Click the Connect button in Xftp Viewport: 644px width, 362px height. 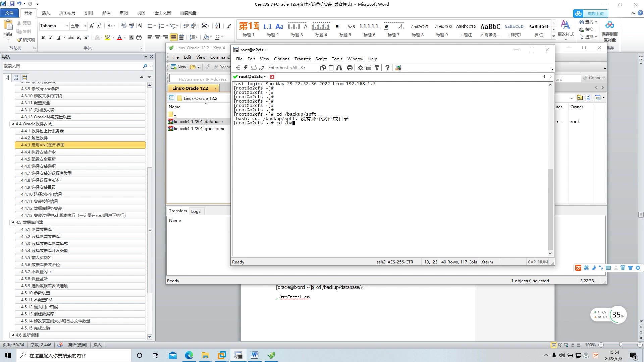point(594,78)
